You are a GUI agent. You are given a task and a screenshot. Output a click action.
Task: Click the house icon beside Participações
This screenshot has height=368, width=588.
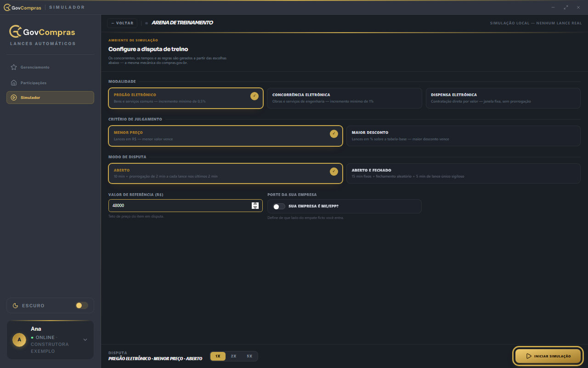tap(14, 83)
